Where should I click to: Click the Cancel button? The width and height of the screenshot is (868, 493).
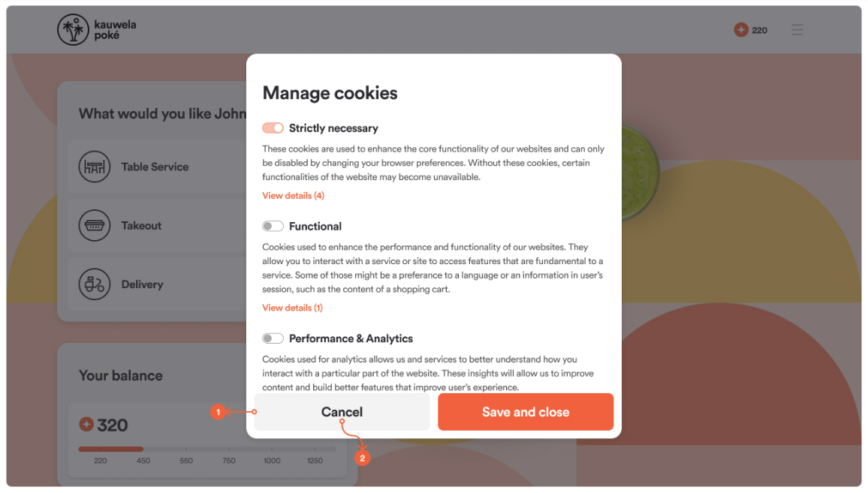pos(342,412)
